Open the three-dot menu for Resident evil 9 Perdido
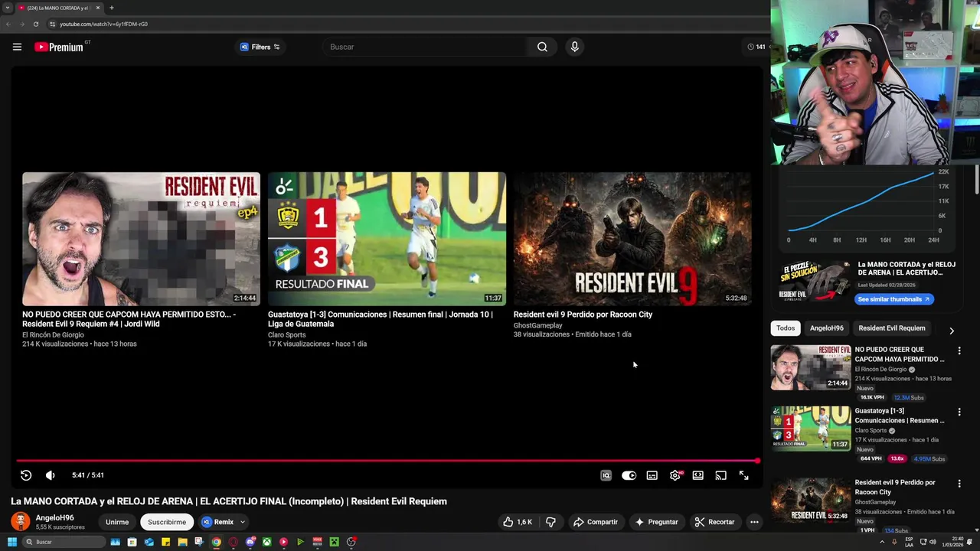 [959, 484]
